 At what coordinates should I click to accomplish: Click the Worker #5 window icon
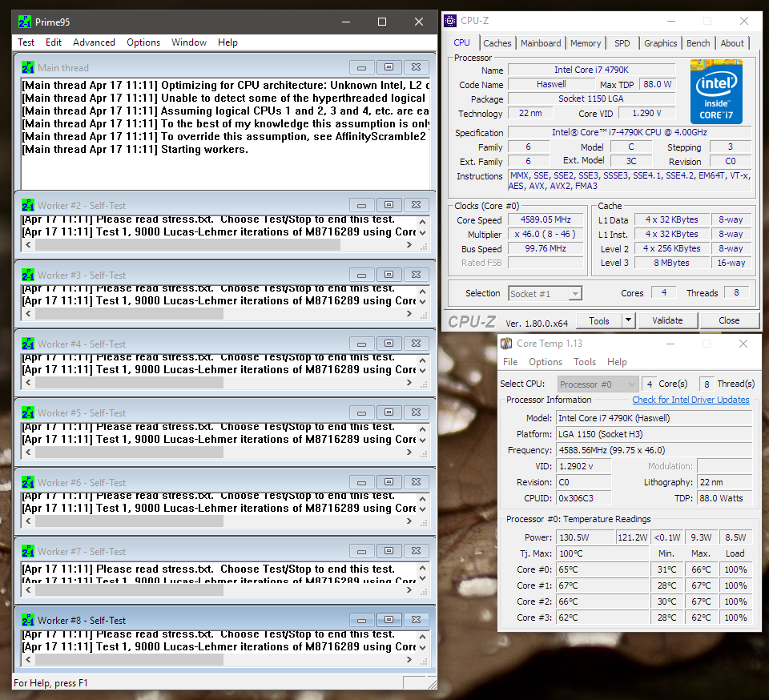(28, 412)
